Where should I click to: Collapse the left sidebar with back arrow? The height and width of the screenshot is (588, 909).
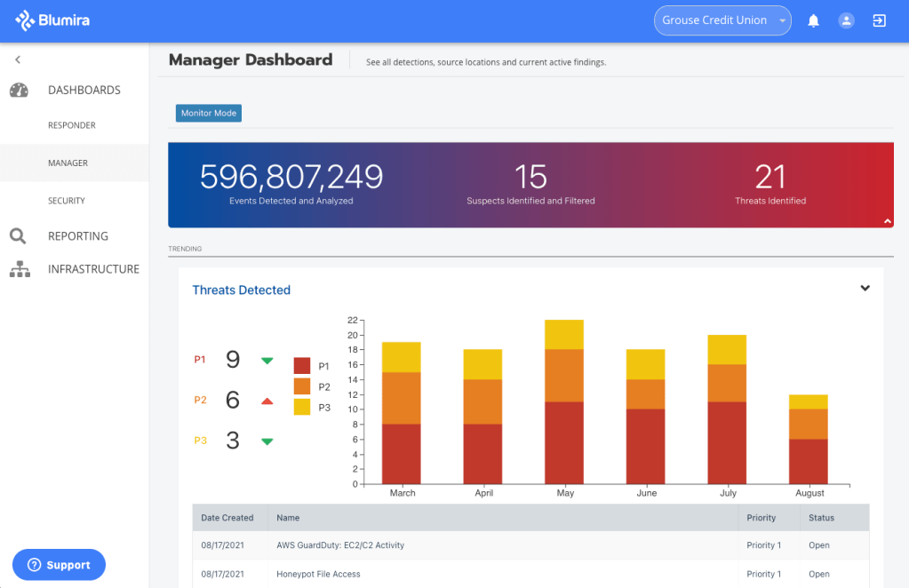[x=18, y=60]
